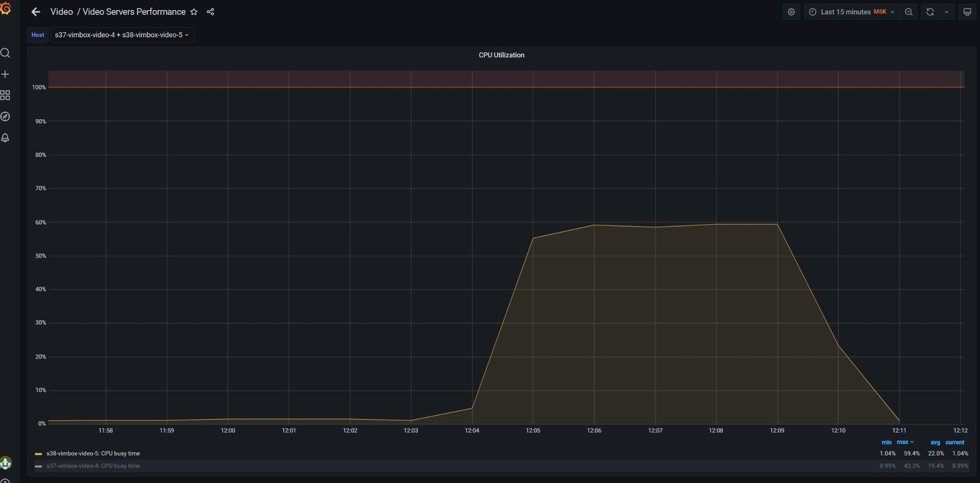The height and width of the screenshot is (483, 980).
Task: Click the Host variable label
Action: [x=38, y=35]
